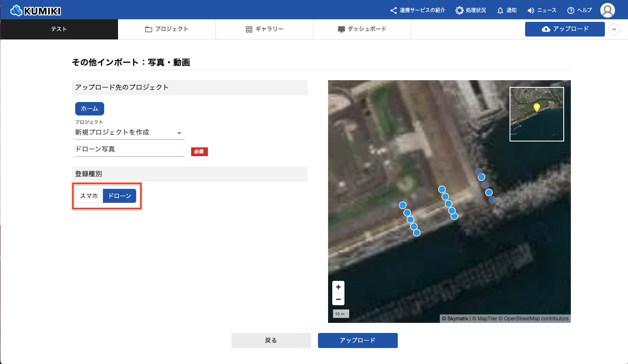Select スマホ registration type
Screen dimensions: 628x364
tap(89, 196)
